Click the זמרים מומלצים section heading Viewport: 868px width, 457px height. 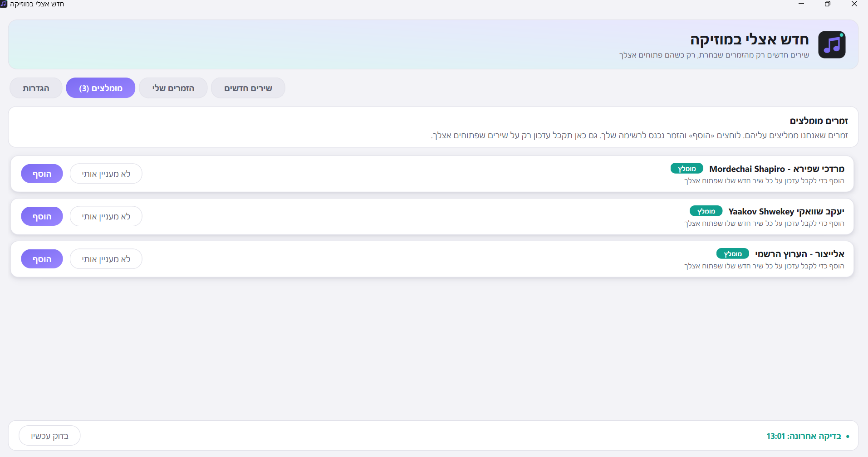pos(819,121)
